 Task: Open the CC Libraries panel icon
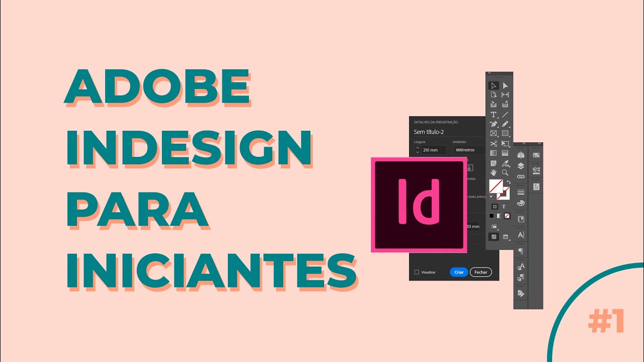521,219
